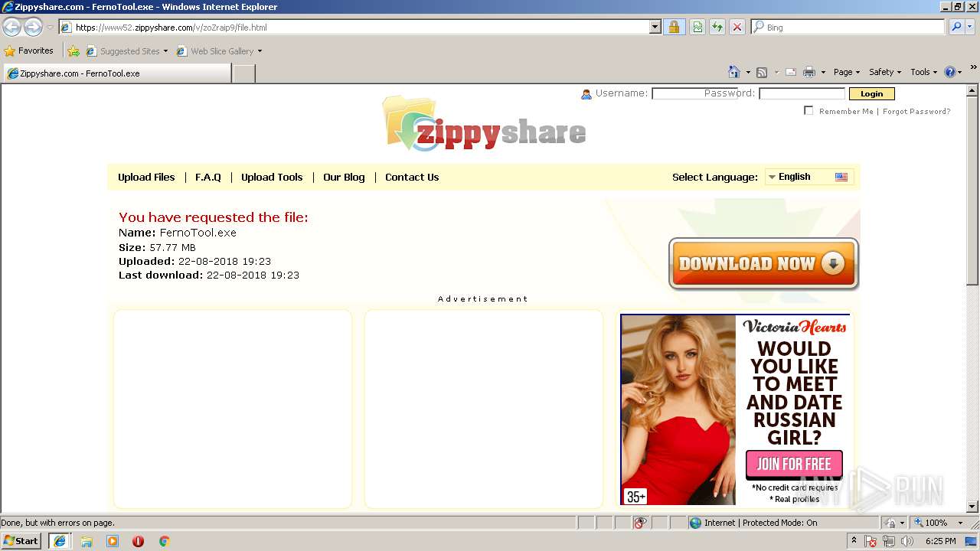Screen dimensions: 980x551
Task: Open the address bar history dropdown
Action: [655, 28]
